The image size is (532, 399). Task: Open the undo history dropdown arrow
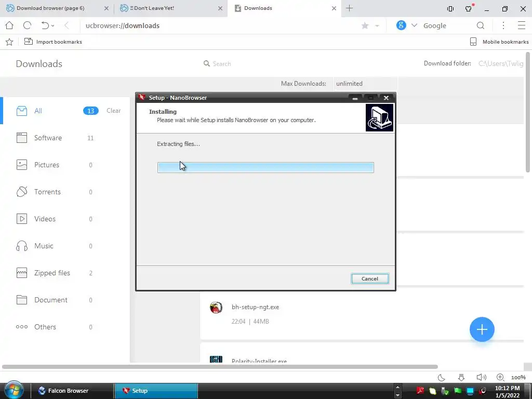[53, 26]
